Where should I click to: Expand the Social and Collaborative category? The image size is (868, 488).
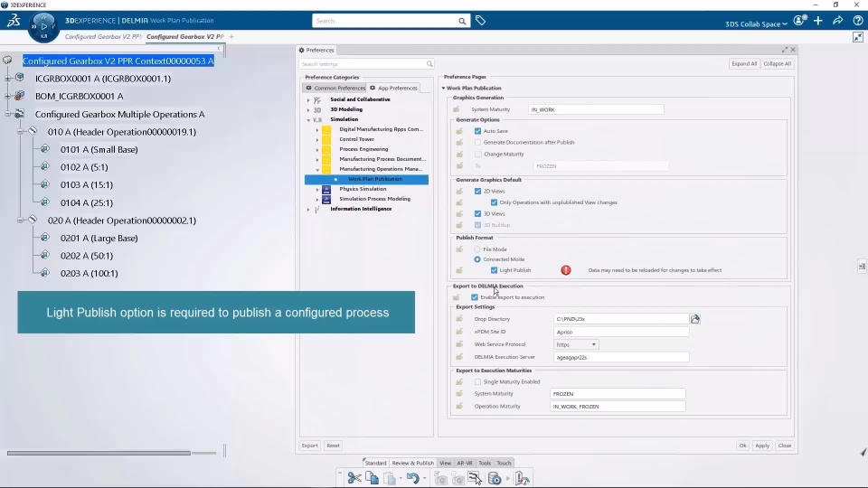pyautogui.click(x=308, y=99)
